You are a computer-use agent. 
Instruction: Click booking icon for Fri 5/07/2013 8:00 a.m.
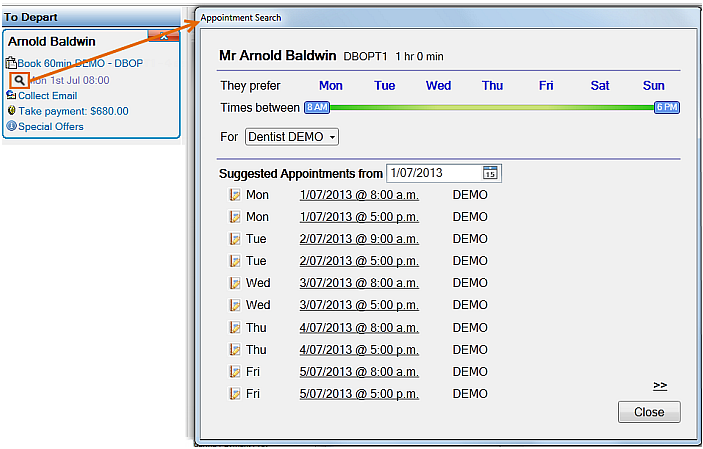[x=235, y=371]
